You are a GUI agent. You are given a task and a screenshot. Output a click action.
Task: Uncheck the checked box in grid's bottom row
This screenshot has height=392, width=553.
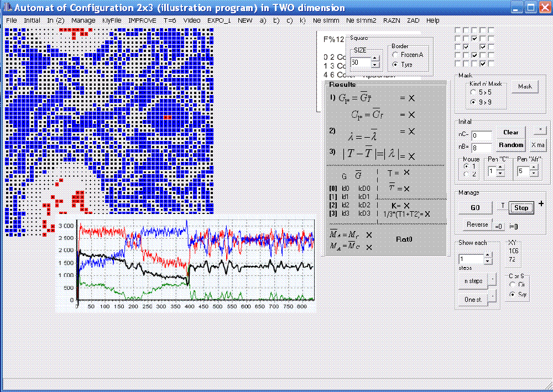483,64
